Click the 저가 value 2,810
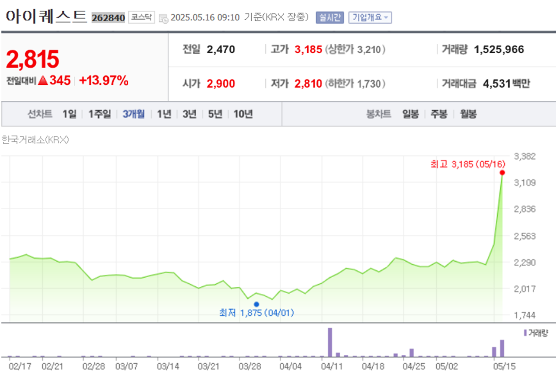 click(308, 84)
